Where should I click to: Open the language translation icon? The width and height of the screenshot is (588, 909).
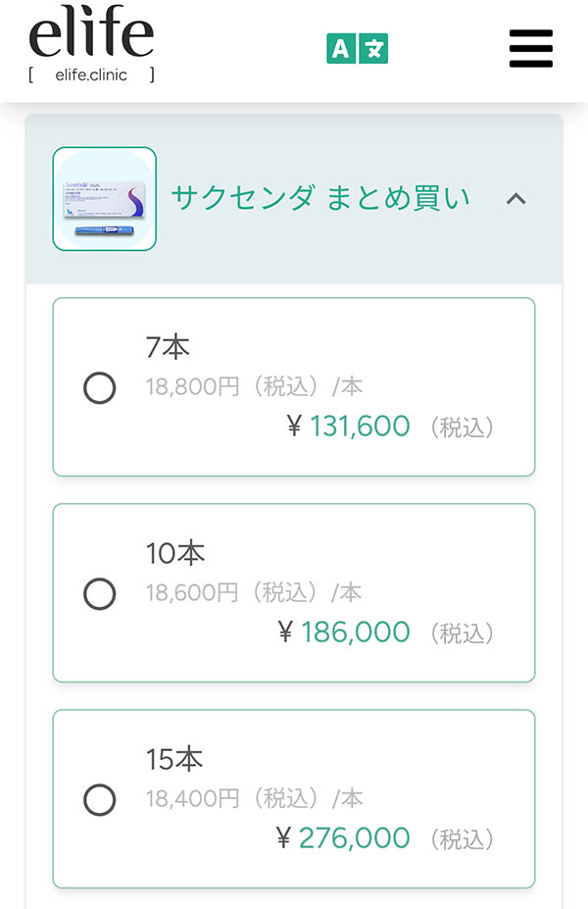(x=358, y=48)
